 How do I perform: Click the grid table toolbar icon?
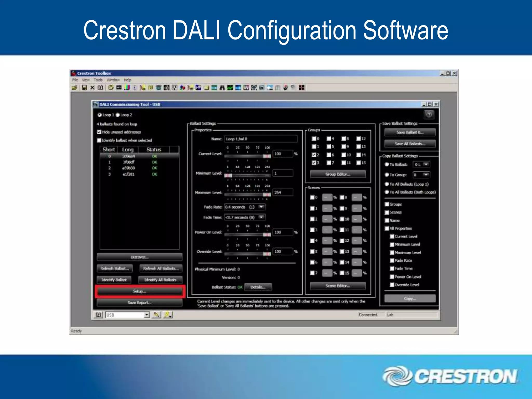[278, 88]
